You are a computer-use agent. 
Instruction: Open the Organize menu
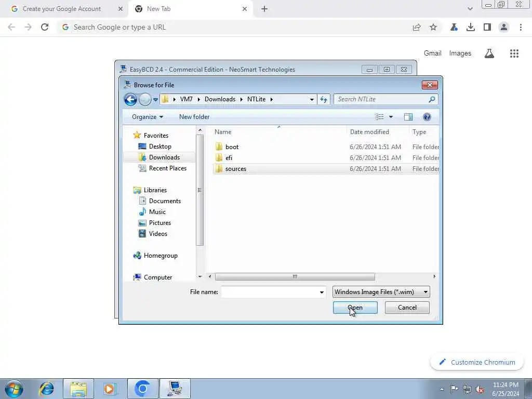tap(148, 117)
